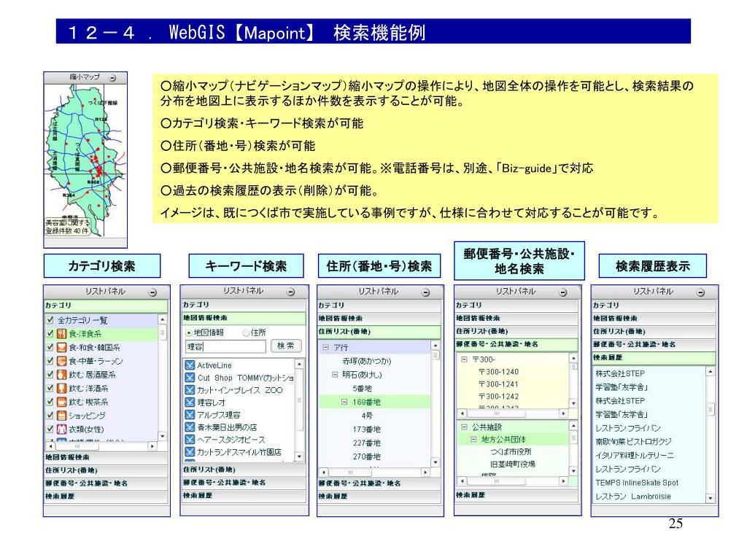Screen dimensions: 747x560
Task: Click the 飲む 洋酒系 category icon
Action: click(61, 388)
